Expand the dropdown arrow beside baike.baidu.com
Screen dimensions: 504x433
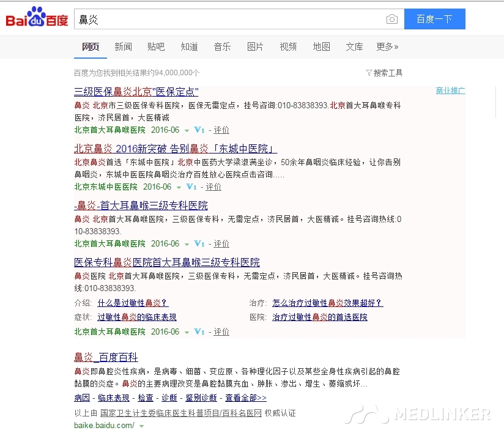(x=141, y=426)
